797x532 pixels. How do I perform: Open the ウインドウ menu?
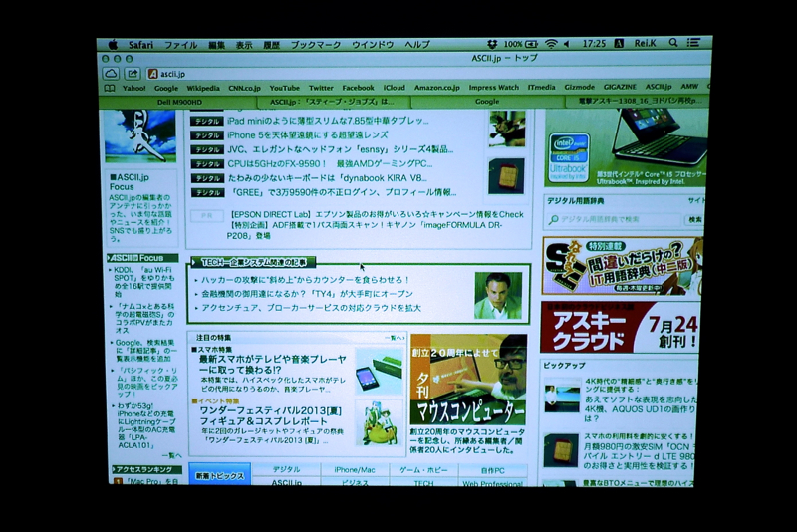coord(373,45)
